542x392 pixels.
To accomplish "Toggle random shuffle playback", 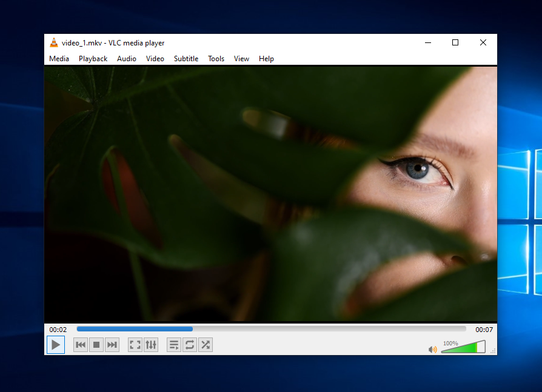I will [x=206, y=345].
